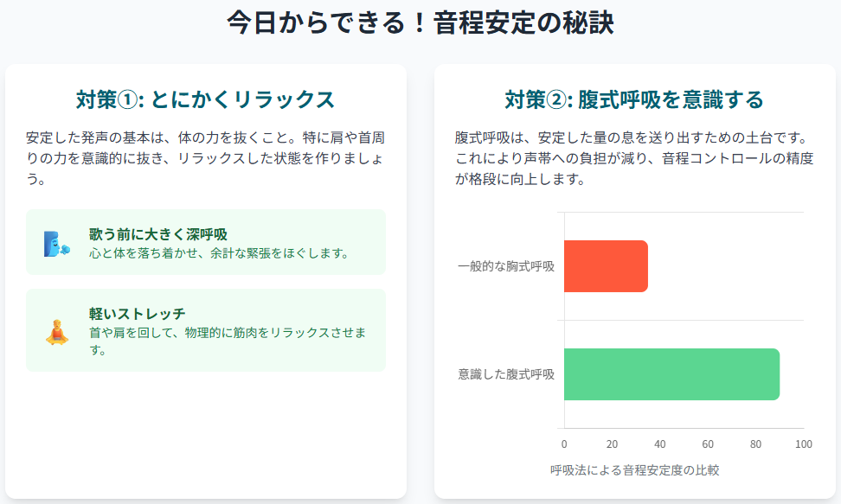Click the red bar for 一般的な胸式呼吸
The width and height of the screenshot is (841, 504).
click(606, 265)
